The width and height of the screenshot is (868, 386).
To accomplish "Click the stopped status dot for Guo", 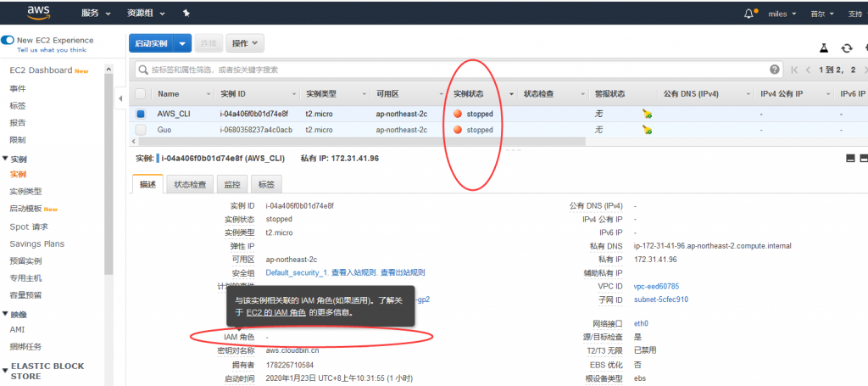I will pos(457,130).
